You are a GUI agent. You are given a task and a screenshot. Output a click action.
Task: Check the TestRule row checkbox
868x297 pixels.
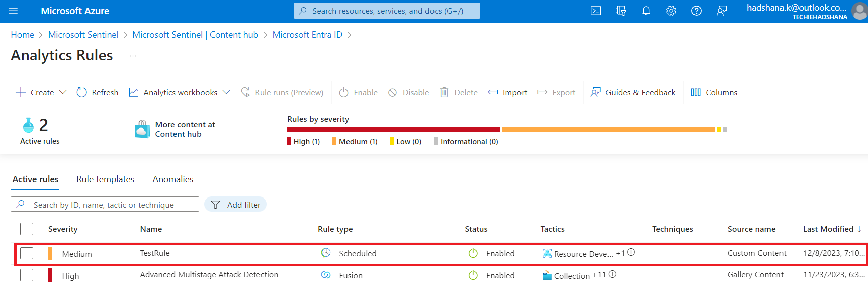pyautogui.click(x=27, y=253)
